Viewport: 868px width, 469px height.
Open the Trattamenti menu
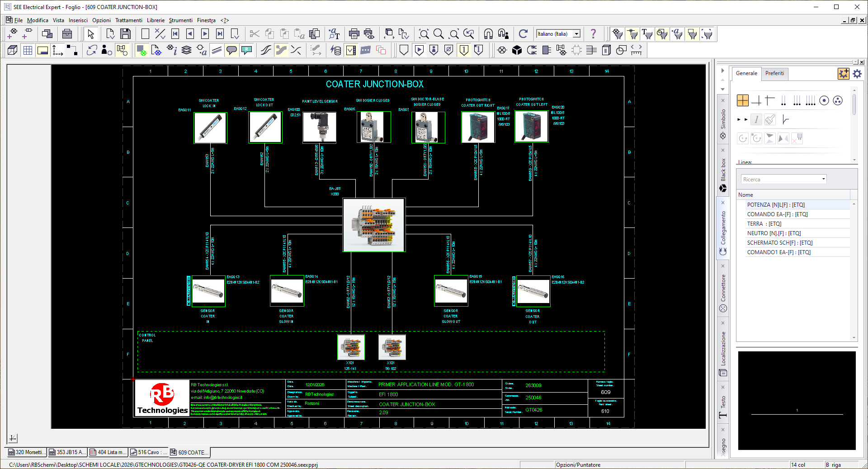point(129,20)
